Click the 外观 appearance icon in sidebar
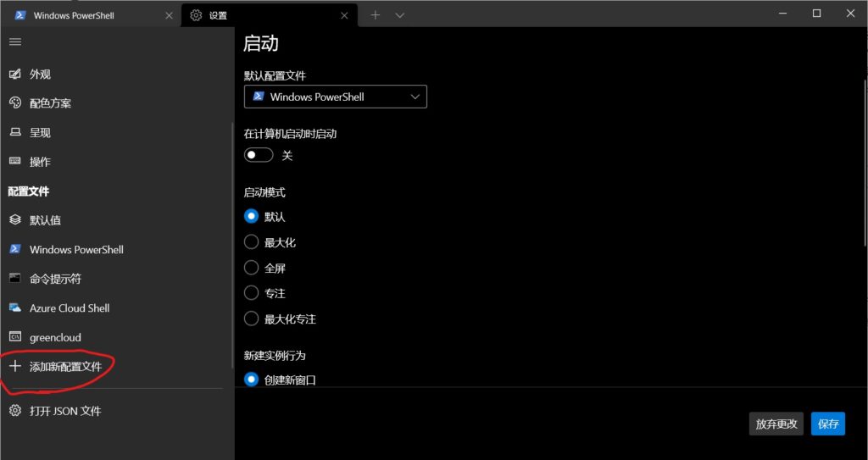Screen dimensions: 868x460 pos(15,75)
